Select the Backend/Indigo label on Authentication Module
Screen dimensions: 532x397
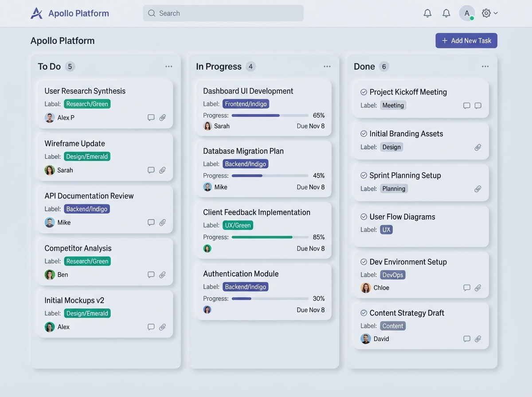[x=246, y=287]
